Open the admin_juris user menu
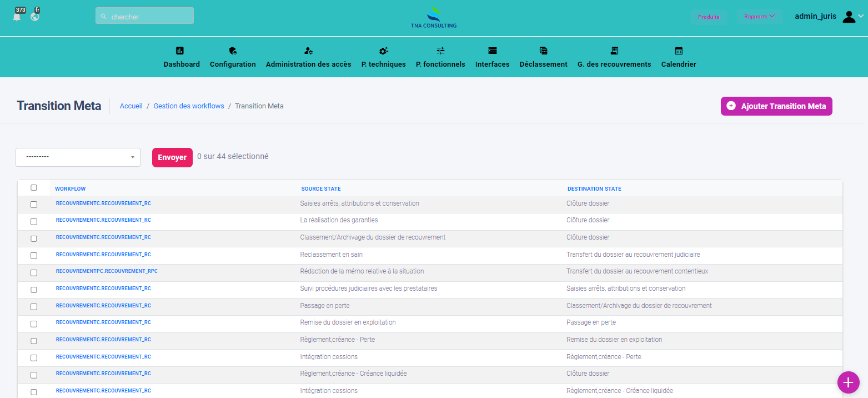The image size is (868, 398). (829, 17)
